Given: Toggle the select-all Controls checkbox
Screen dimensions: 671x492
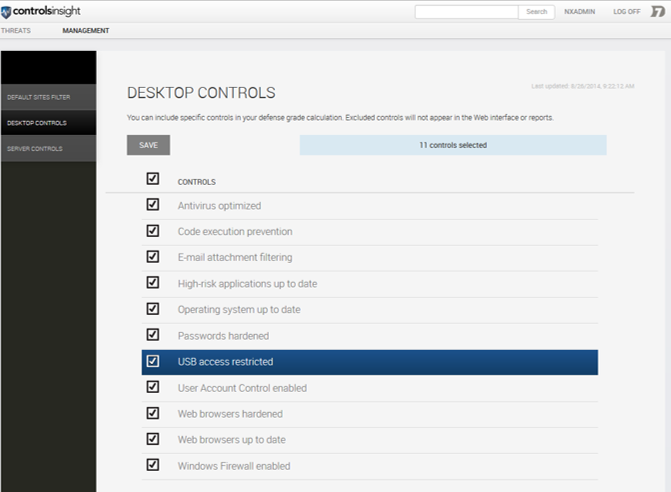Looking at the screenshot, I should tap(153, 179).
